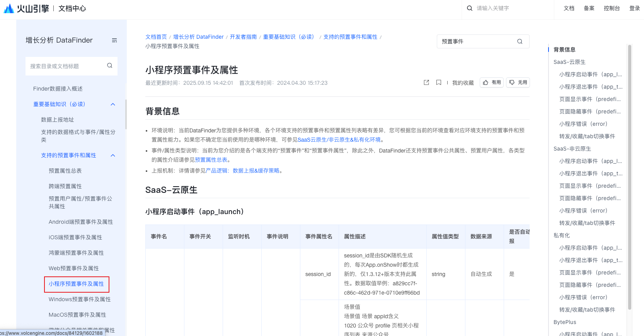
Task: Go to 增长分析 DataFinder breadcrumb
Action: pyautogui.click(x=198, y=37)
